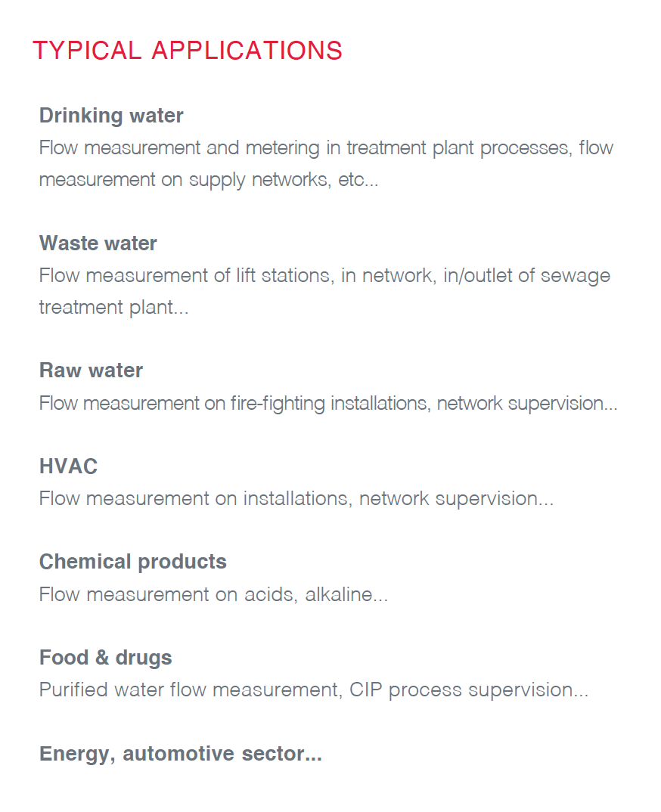This screenshot has width=661, height=812.
Task: Click the HVAC installations description text
Action: coord(296,499)
